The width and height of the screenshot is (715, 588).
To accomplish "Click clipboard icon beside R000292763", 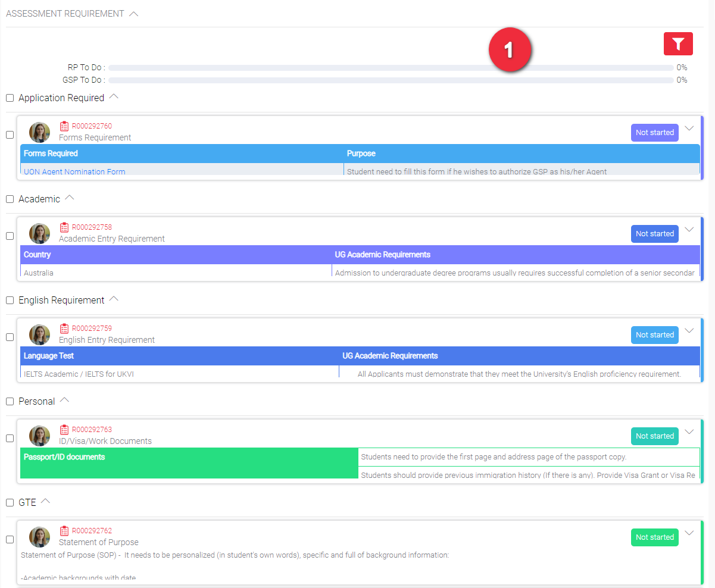I will (x=64, y=430).
